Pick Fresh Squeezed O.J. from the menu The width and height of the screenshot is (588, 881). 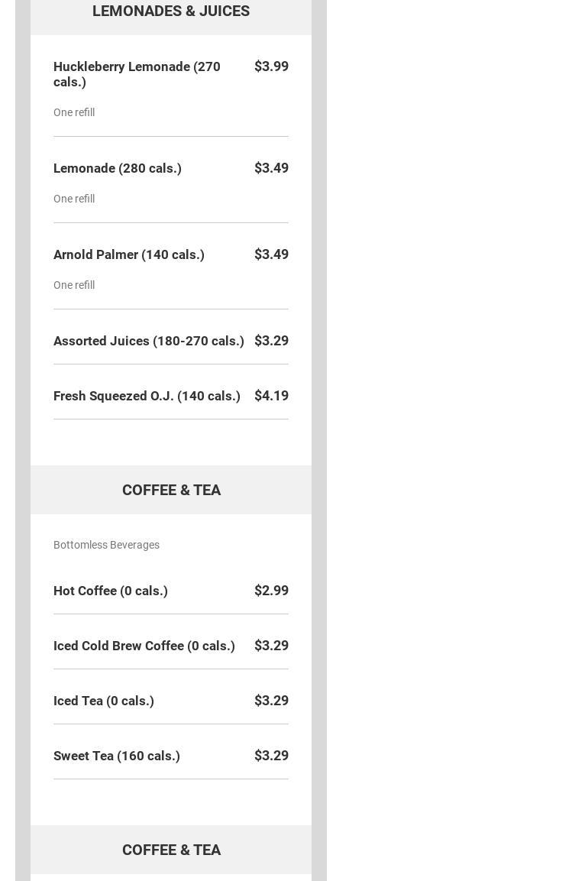[x=147, y=396]
